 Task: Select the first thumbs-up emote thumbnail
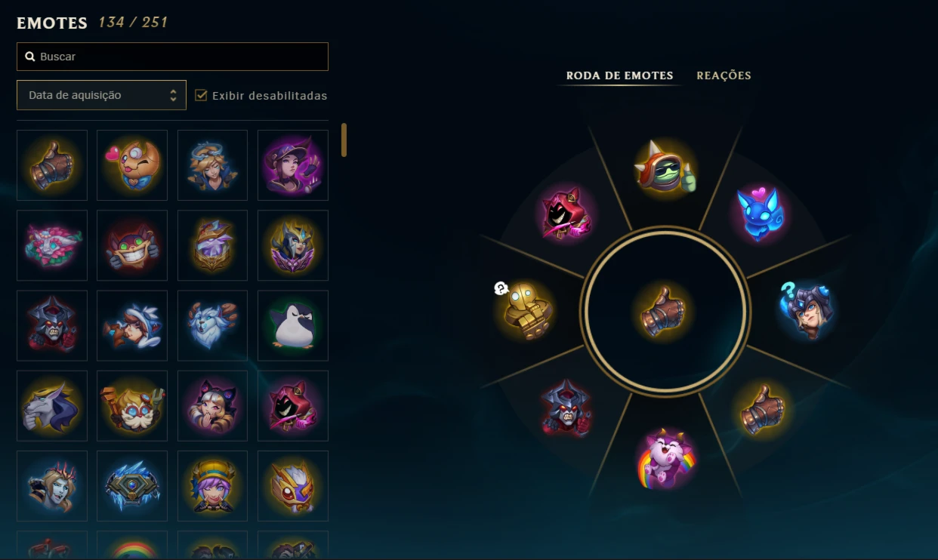pyautogui.click(x=52, y=165)
